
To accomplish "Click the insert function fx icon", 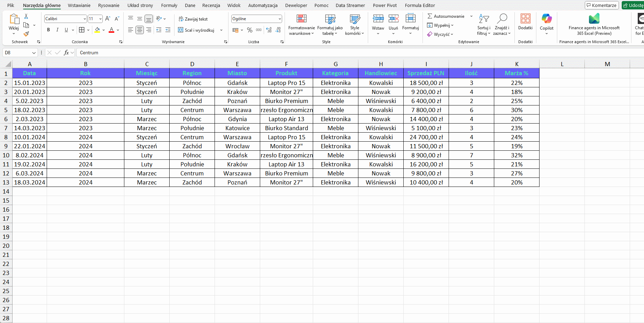I will [x=66, y=53].
